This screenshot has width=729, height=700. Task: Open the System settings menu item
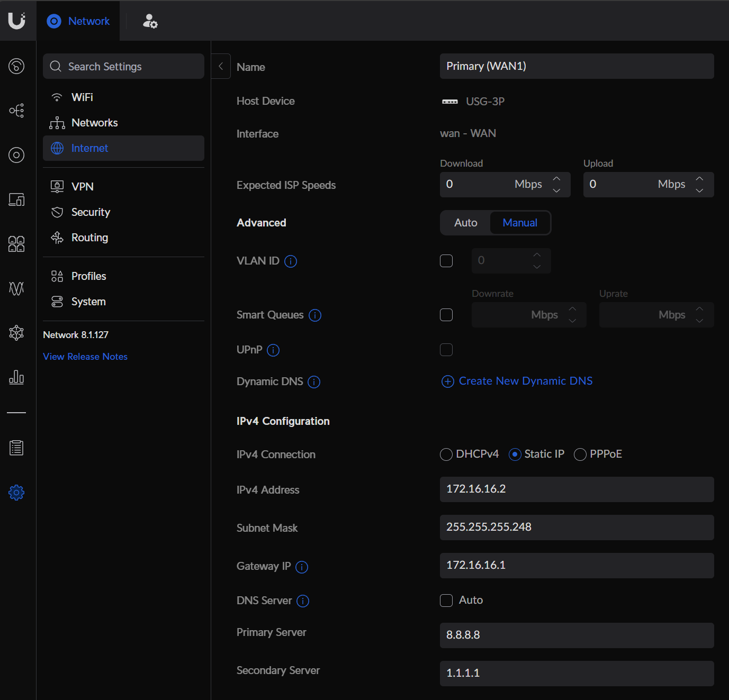point(123,302)
